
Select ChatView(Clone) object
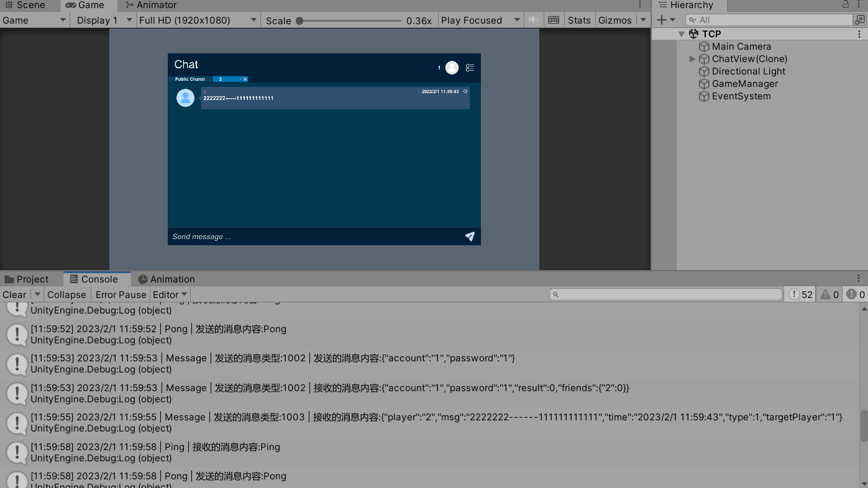pyautogui.click(x=749, y=59)
